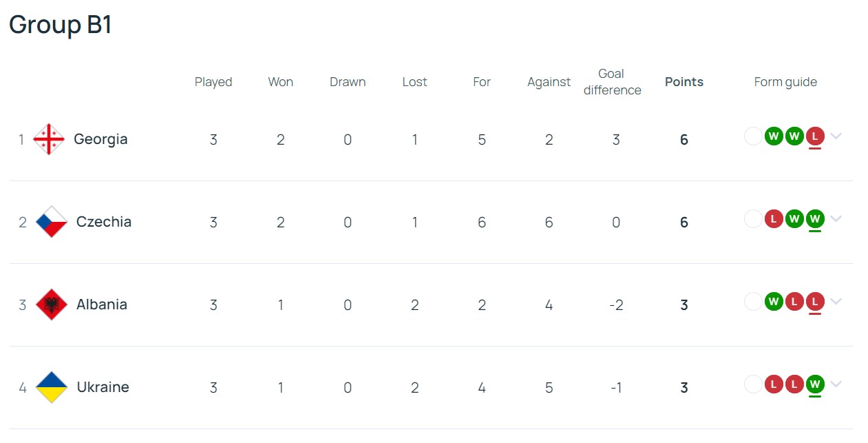Click Ukraine's empty form circle
This screenshot has width=868, height=443.
753,384
